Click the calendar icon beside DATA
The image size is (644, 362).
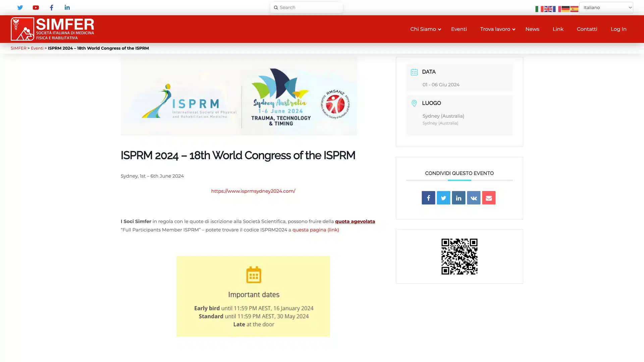(x=414, y=72)
